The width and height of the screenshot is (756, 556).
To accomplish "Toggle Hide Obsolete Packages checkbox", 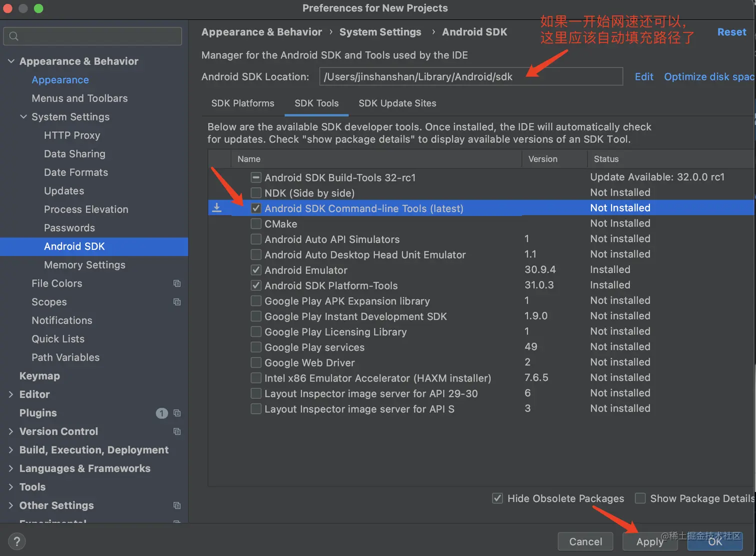I will [x=497, y=498].
